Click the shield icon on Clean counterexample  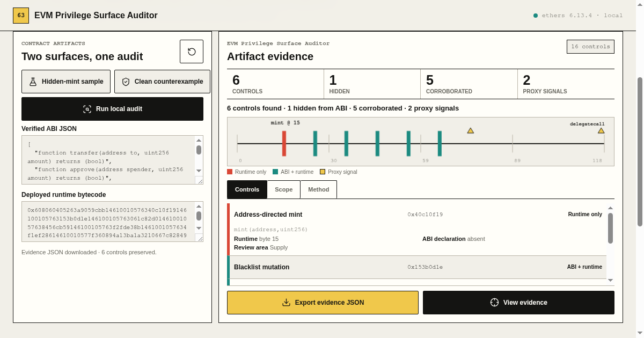[x=126, y=82]
